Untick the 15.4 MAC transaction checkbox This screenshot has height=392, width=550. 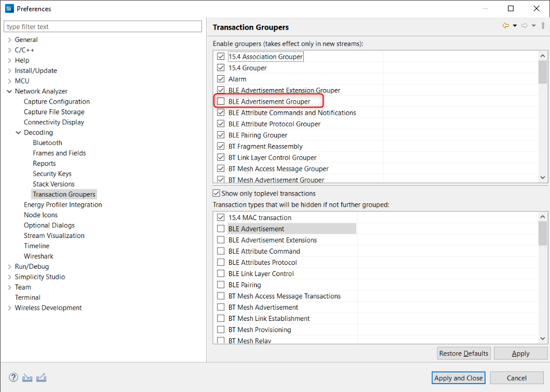pos(221,217)
